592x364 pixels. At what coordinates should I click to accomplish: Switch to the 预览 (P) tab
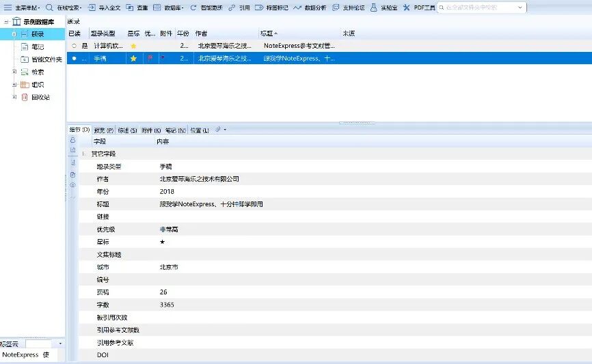[x=103, y=130]
